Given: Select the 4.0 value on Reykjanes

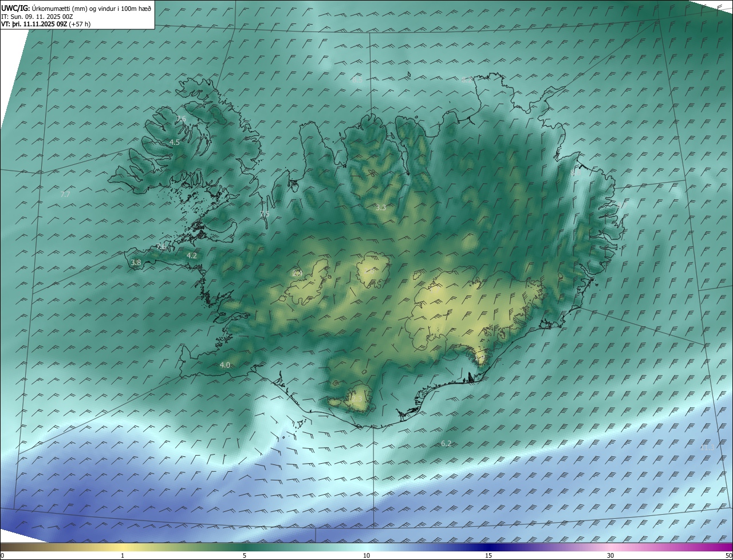Looking at the screenshot, I should click(x=225, y=365).
